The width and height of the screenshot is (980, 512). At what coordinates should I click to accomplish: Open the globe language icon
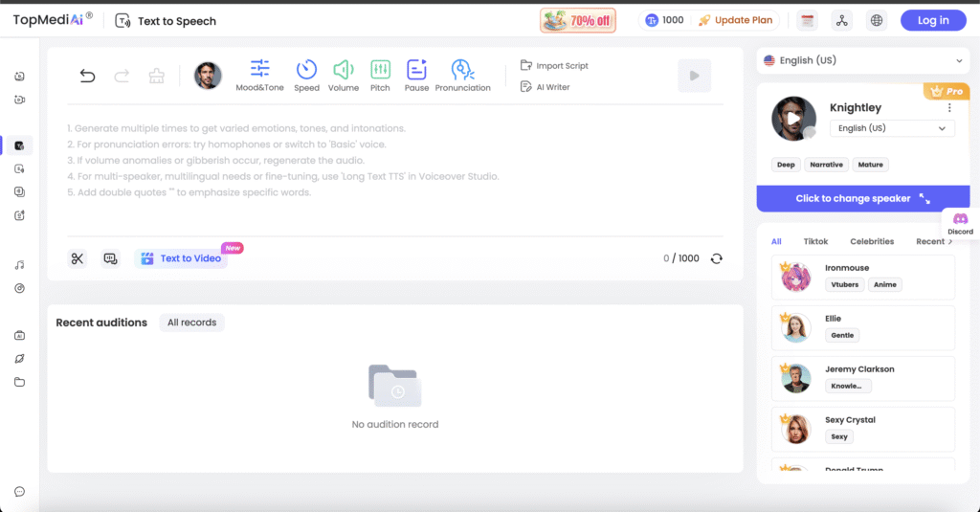pyautogui.click(x=877, y=20)
